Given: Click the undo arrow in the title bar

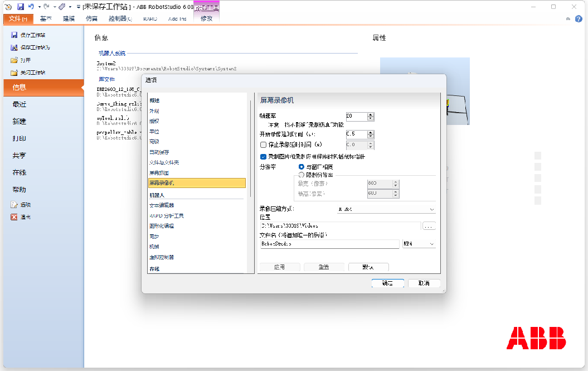Looking at the screenshot, I should (x=31, y=6).
